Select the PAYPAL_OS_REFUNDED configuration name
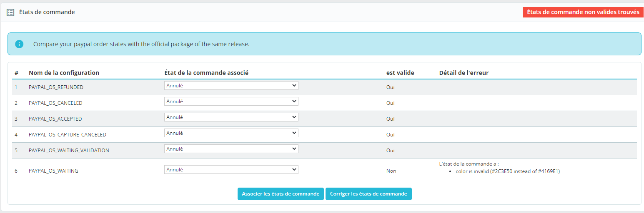Screen dimensions: 644x213 click(x=56, y=87)
